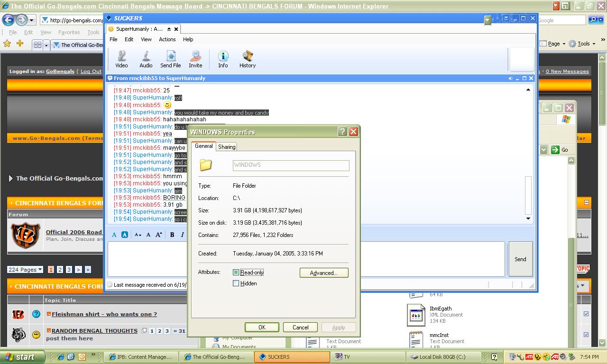
Task: Uncheck the Read-only attribute checkbox
Action: (236, 273)
